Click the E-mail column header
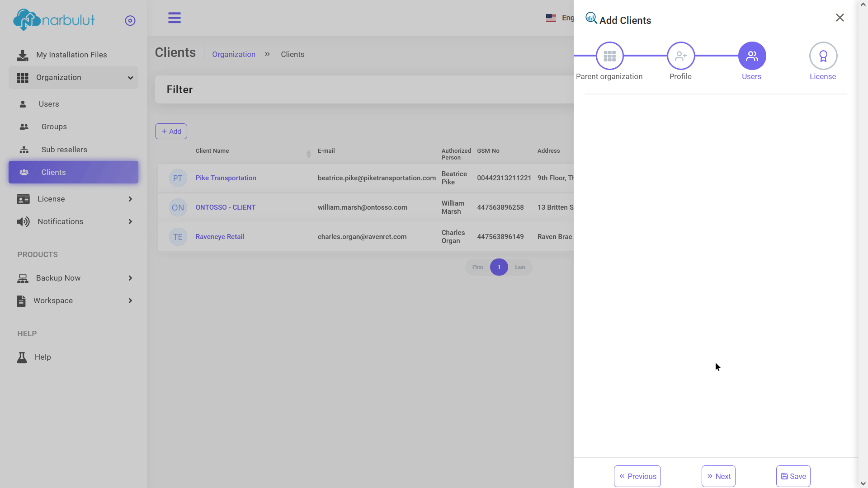The image size is (868, 488). 326,151
